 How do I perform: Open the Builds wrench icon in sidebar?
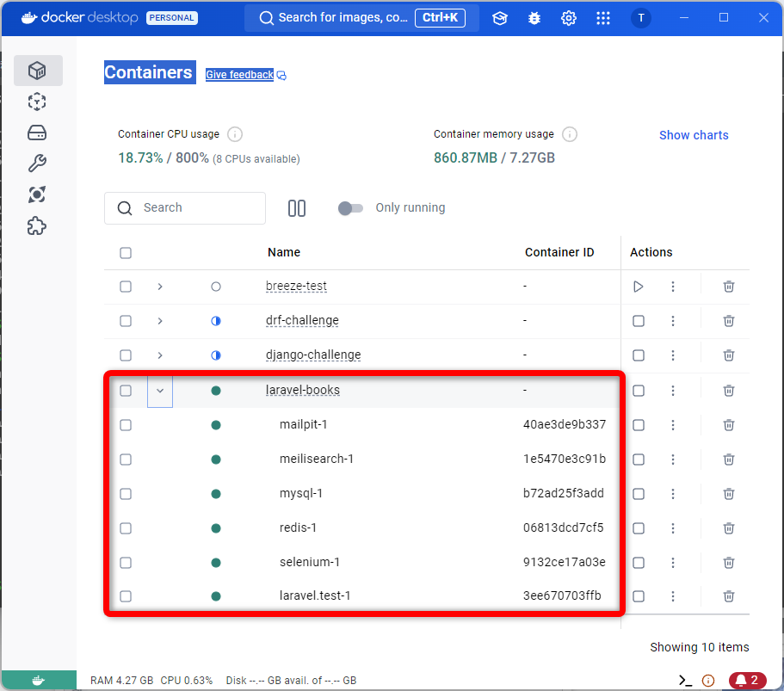(37, 163)
